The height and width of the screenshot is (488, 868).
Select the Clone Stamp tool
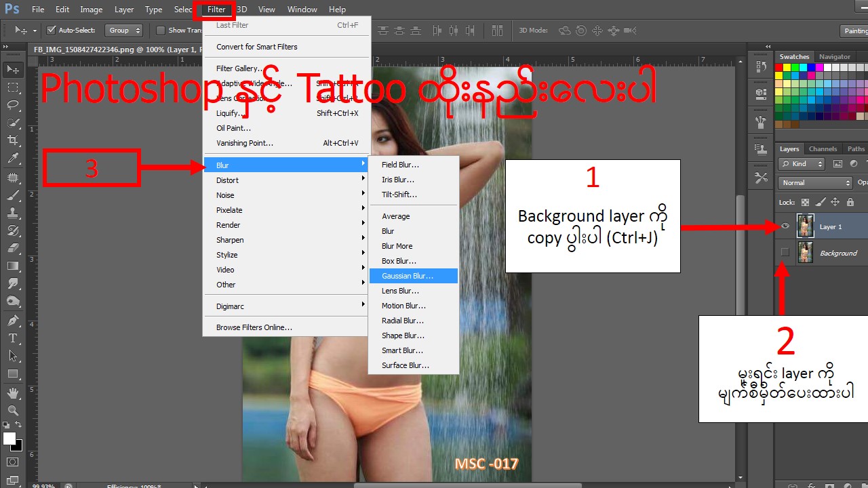point(12,213)
